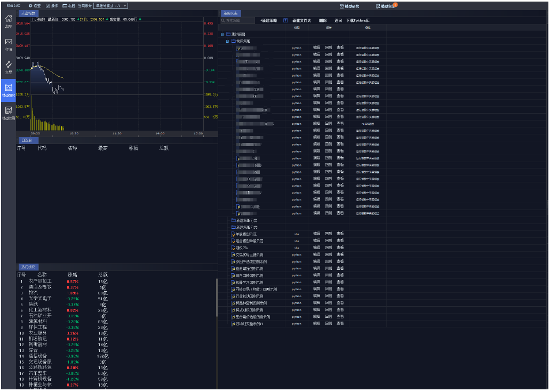Click the blue question-mark help icon

285,21
